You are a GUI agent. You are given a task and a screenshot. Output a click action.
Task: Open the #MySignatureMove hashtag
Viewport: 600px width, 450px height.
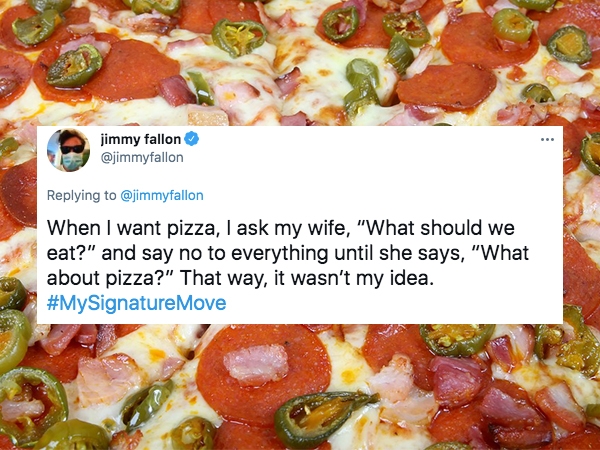pyautogui.click(x=136, y=303)
